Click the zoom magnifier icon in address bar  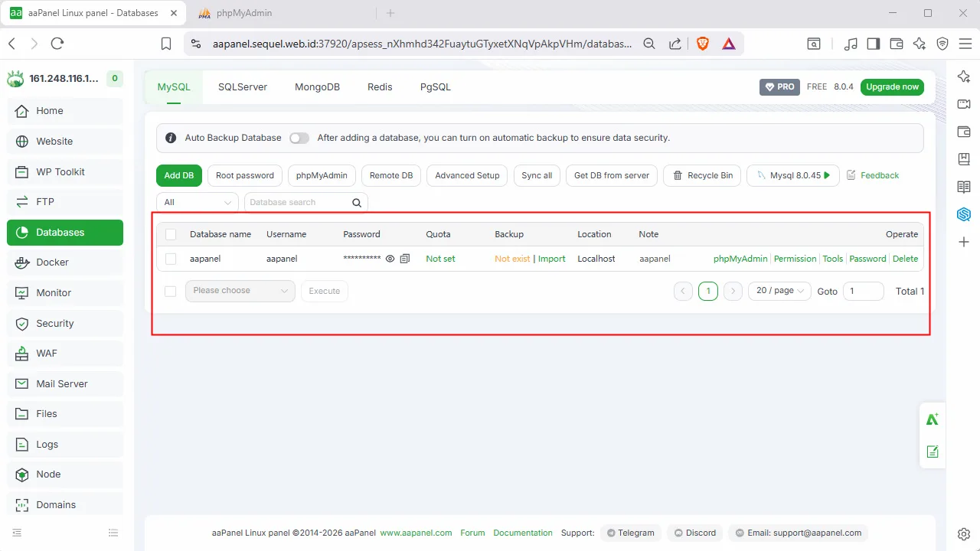coord(649,44)
